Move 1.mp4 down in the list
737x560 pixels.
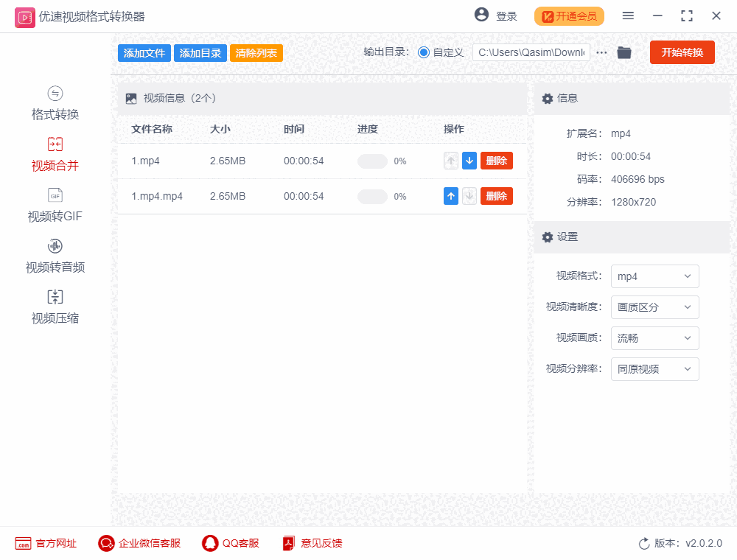(469, 160)
